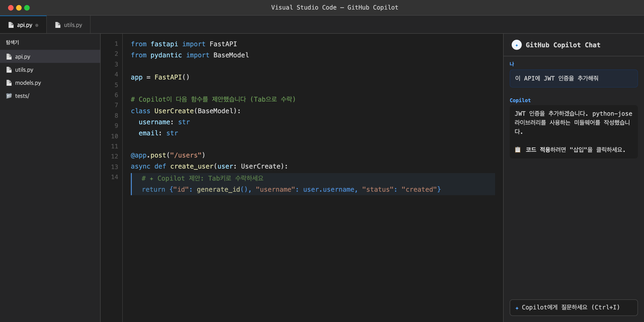Viewport: 644px width, 322px height.
Task: Click the file icon beside explorer utils.py
Action: coord(9,69)
